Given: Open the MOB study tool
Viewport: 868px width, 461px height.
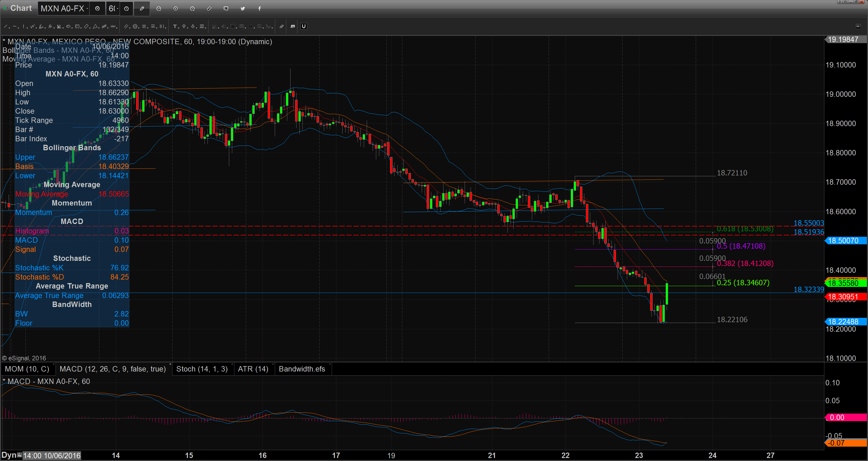Looking at the screenshot, I should coord(242,26).
